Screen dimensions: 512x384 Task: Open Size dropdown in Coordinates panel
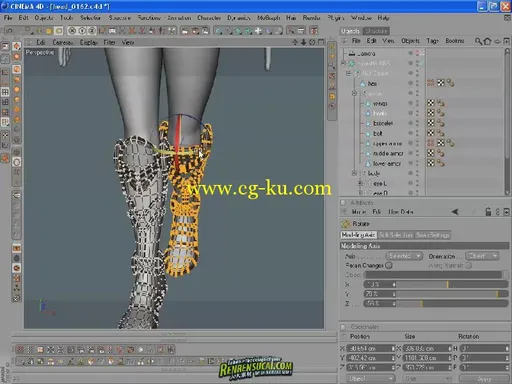[427, 379]
